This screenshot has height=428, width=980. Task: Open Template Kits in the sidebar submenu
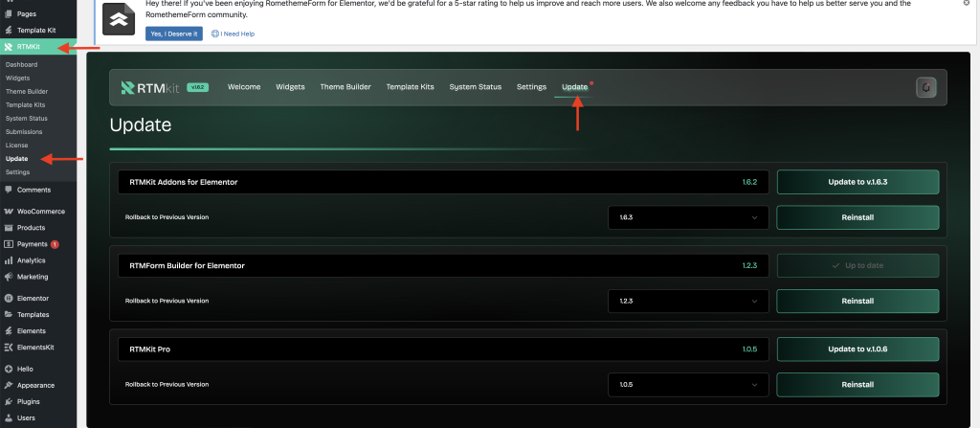click(x=25, y=105)
